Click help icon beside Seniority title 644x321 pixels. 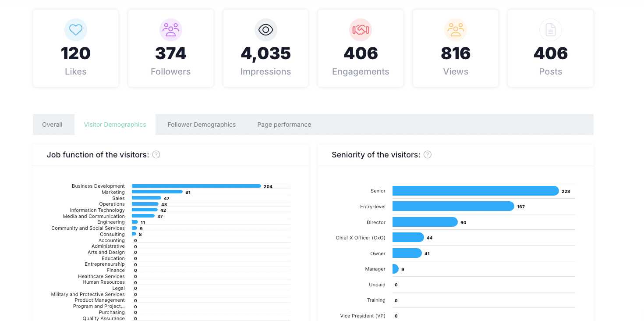(x=428, y=154)
